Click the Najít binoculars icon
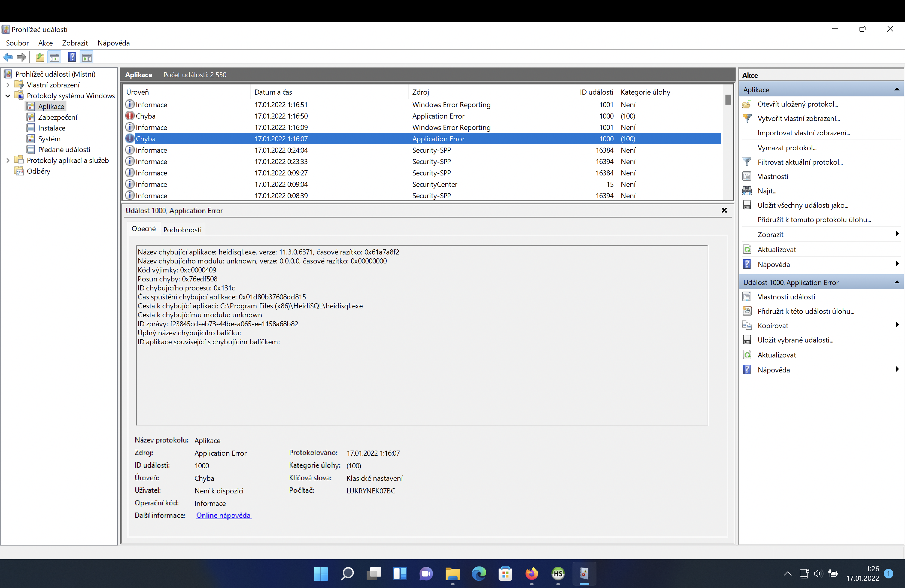 tap(747, 190)
